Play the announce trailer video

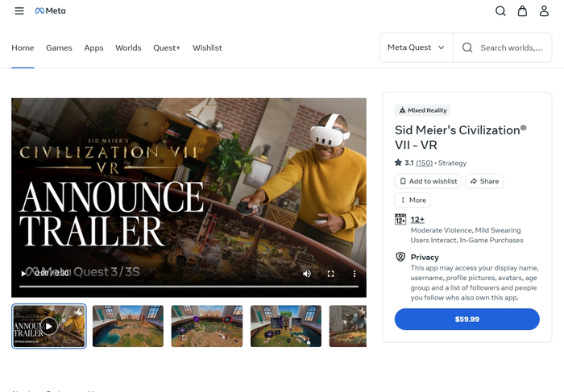tap(23, 274)
